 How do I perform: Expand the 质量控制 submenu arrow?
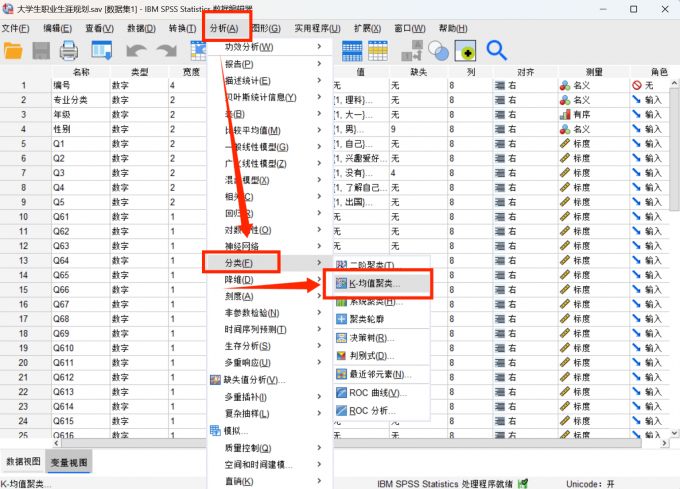pyautogui.click(x=319, y=447)
